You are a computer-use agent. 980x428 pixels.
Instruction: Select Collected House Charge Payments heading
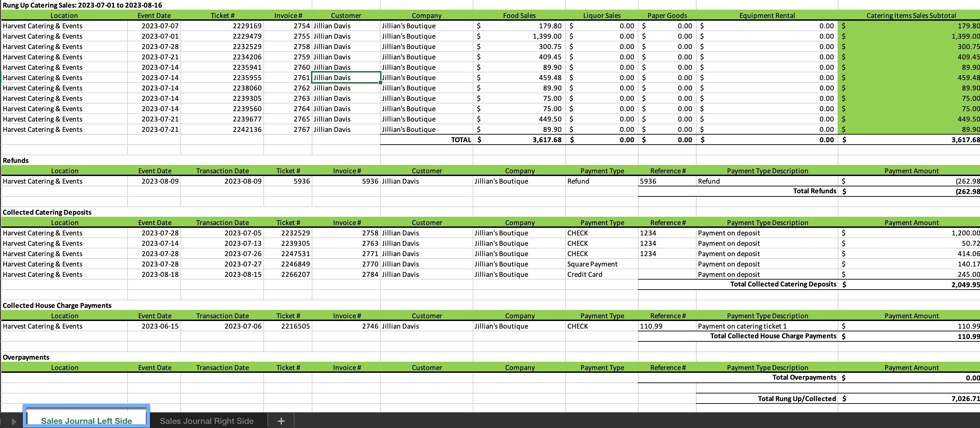click(x=57, y=305)
